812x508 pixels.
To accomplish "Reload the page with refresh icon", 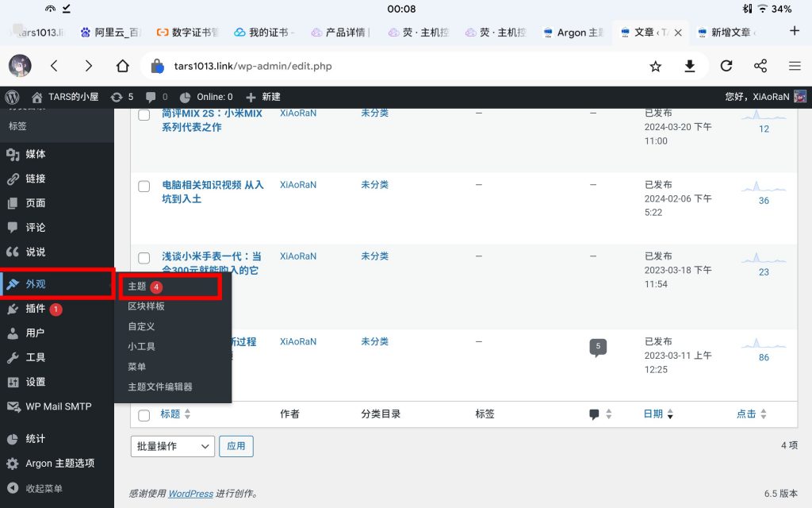I will [x=726, y=66].
